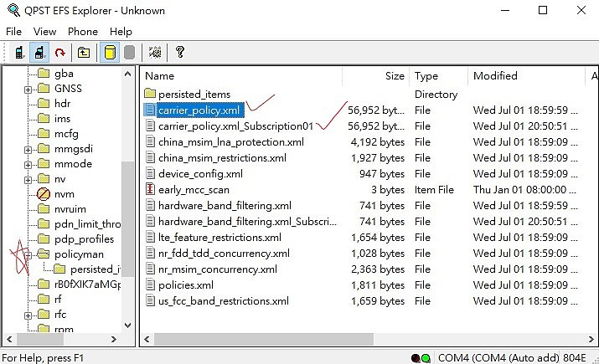Select lte_feature_restrictions.xml file

[x=219, y=238]
